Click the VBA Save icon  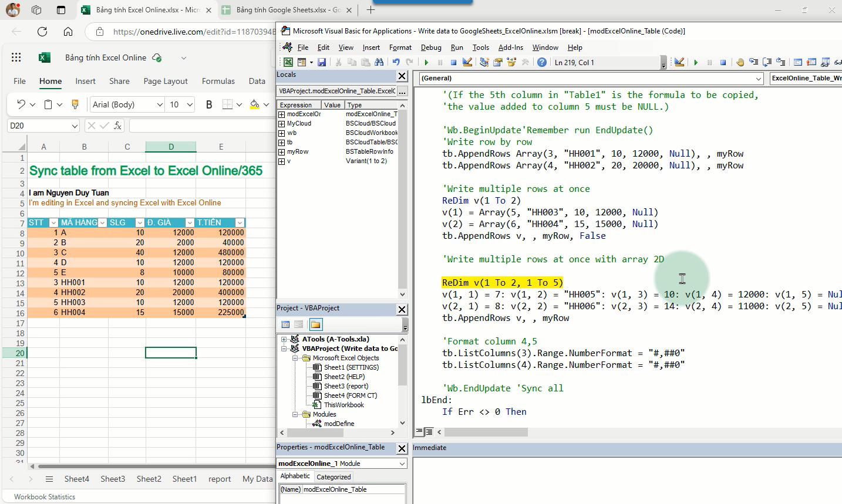pyautogui.click(x=322, y=62)
